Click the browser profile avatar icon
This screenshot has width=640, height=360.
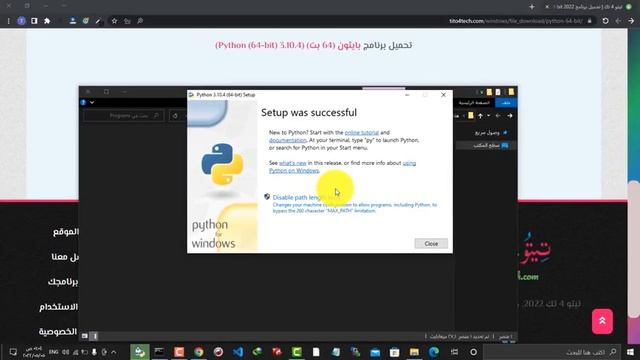21,21
